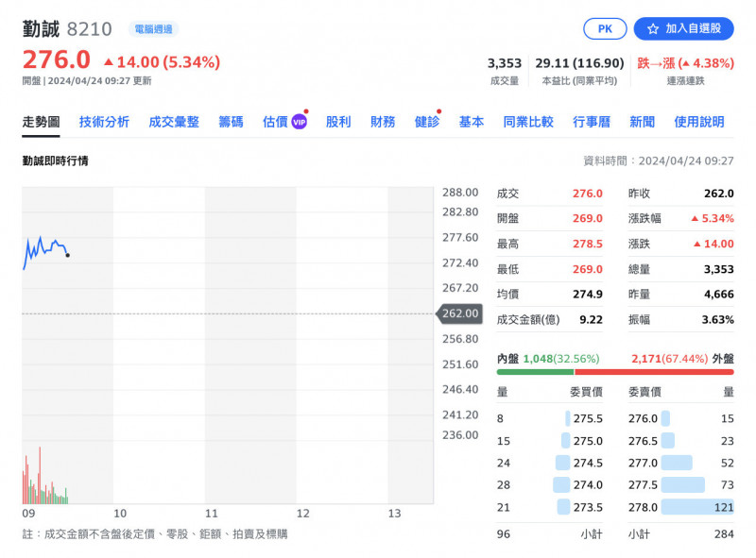Click the 振幅 value 3.63%

[718, 319]
